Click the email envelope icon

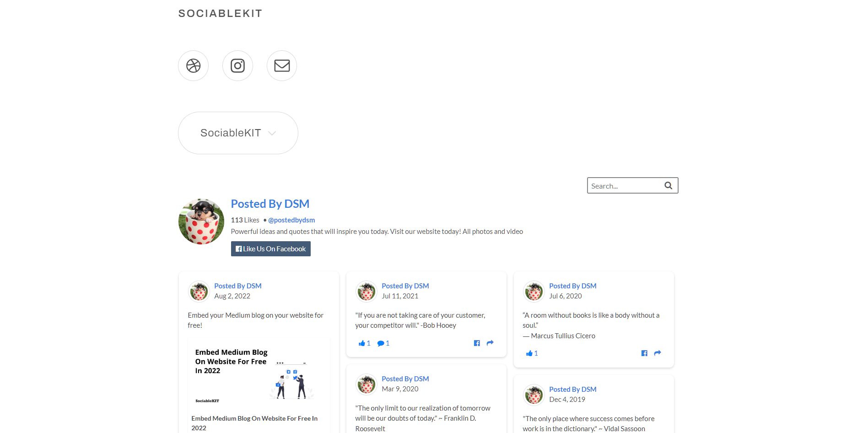(281, 65)
